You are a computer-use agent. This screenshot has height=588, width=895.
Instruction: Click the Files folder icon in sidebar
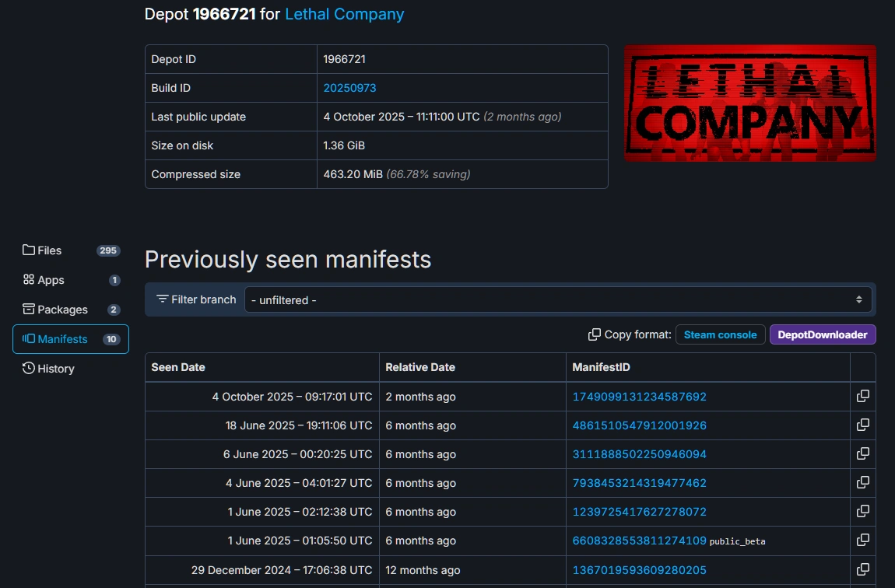point(27,250)
